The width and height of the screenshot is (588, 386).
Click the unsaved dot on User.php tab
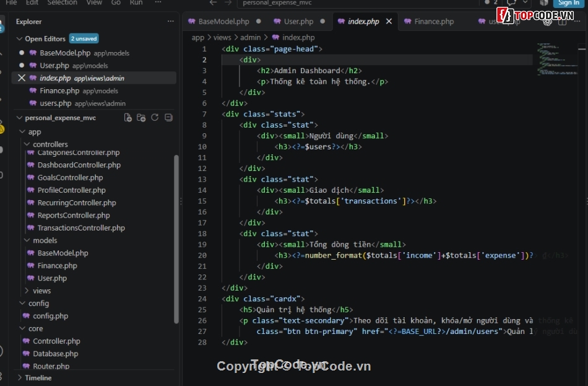(x=322, y=22)
